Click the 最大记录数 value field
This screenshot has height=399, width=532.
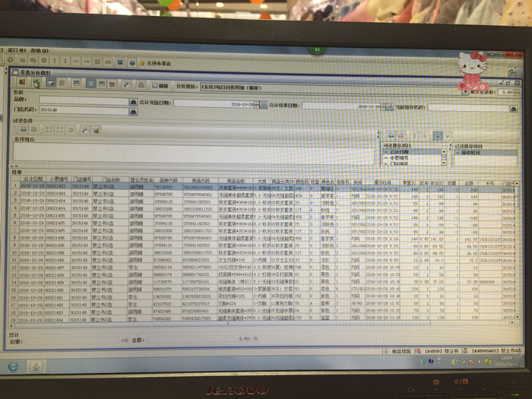click(506, 90)
